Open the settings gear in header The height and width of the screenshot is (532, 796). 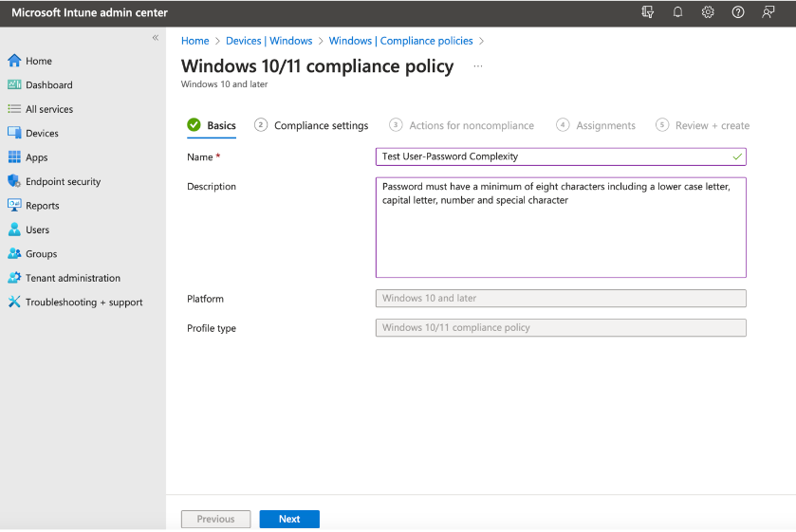(708, 12)
